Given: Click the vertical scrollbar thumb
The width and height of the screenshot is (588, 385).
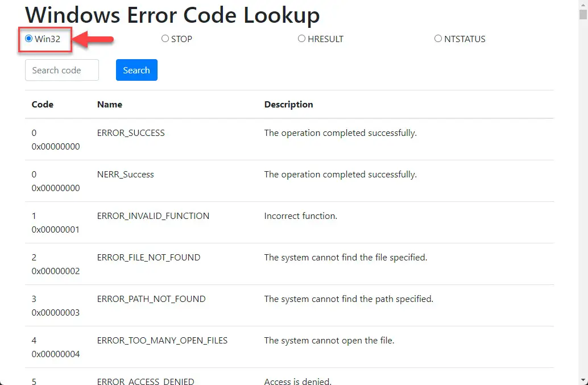Looking at the screenshot, I should (583, 14).
